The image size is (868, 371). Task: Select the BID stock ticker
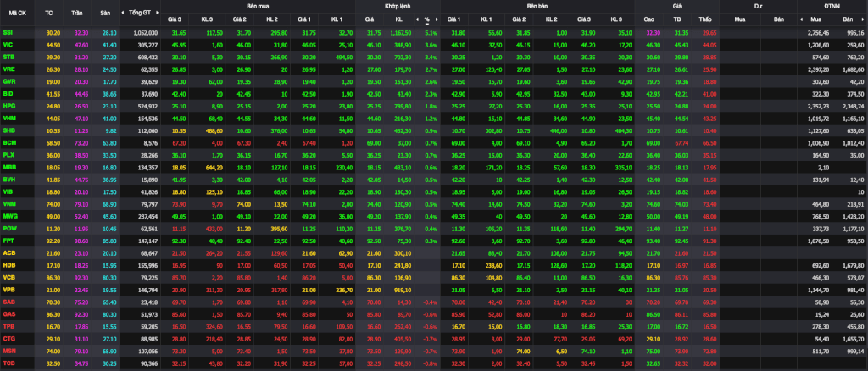[x=8, y=94]
